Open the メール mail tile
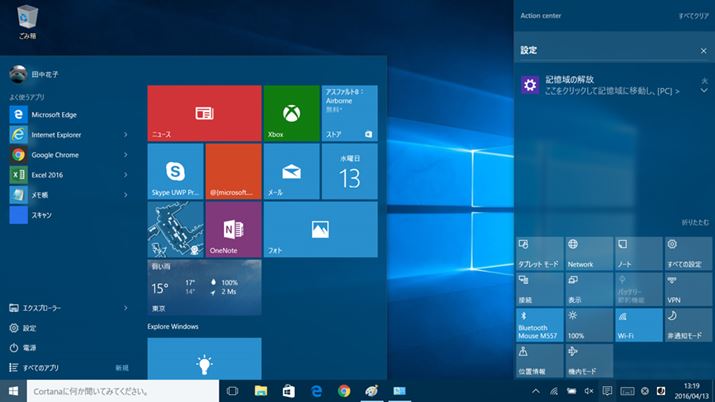 (x=290, y=171)
